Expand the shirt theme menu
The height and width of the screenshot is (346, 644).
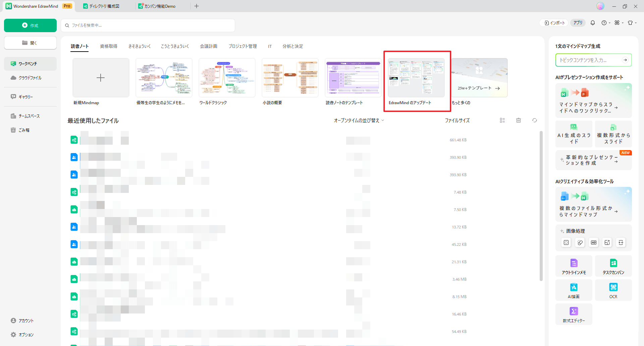(632, 23)
